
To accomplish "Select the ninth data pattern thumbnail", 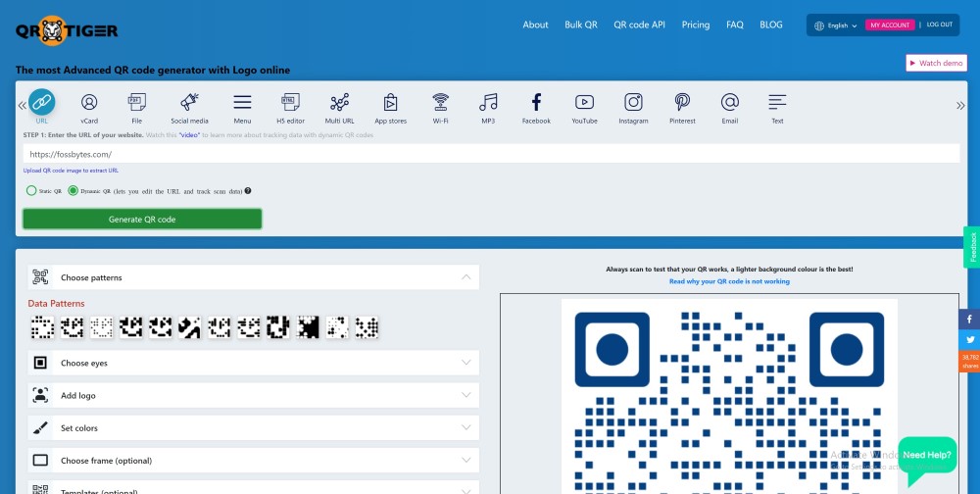I will tap(278, 327).
